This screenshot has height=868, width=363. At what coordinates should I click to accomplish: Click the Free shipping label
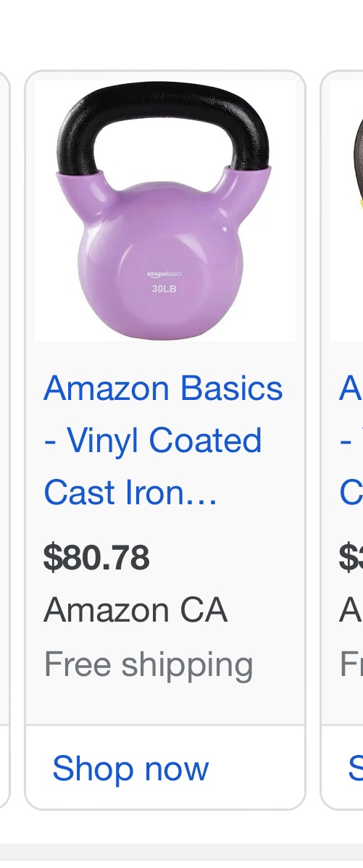coord(149,665)
